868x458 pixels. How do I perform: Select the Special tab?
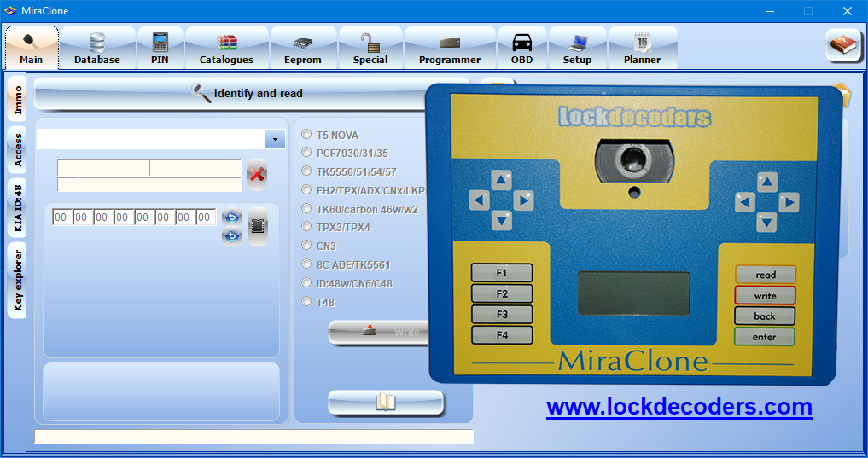tap(370, 48)
